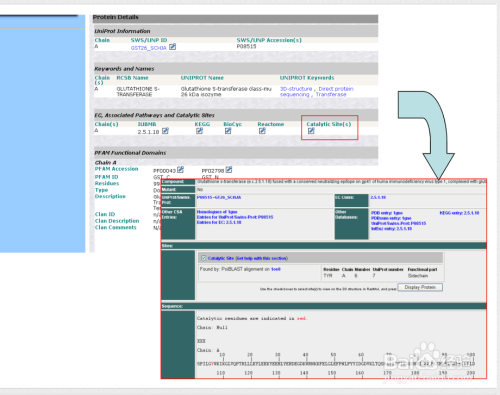The height and width of the screenshot is (395, 500).
Task: Click the Clan Description row label
Action: tap(117, 221)
